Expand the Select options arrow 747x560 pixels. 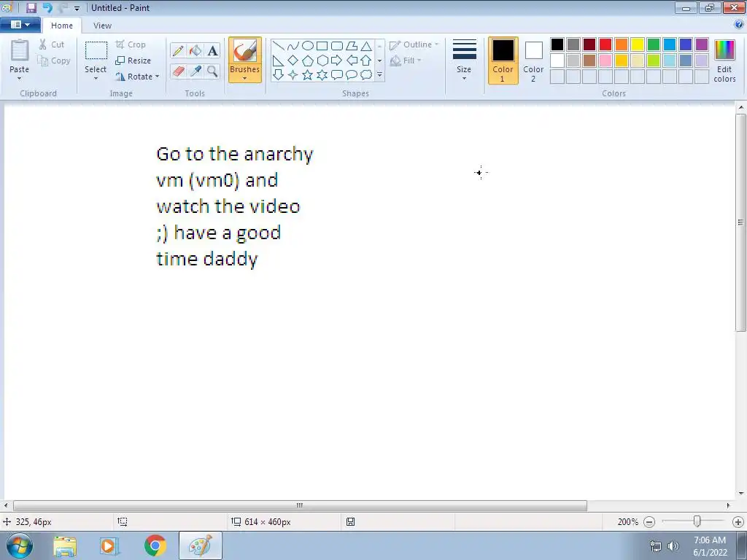96,79
